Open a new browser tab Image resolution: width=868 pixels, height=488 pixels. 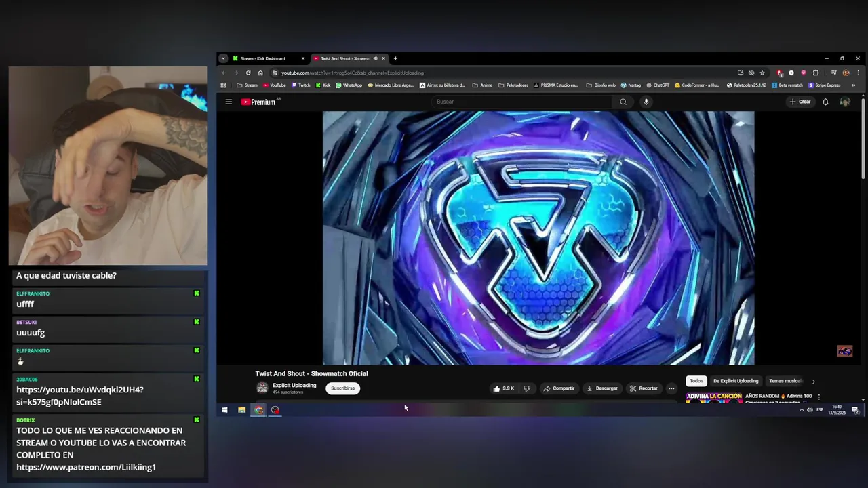[x=395, y=58]
